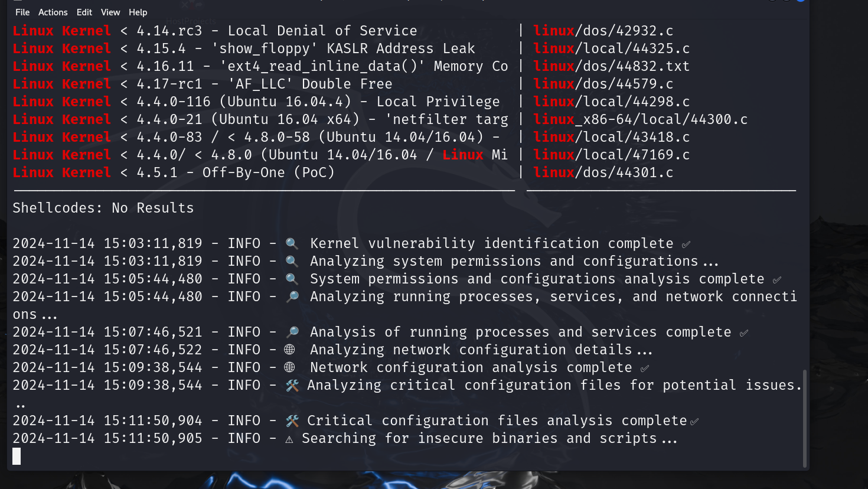
Task: Click 'Shellcodes: No Results' line
Action: (x=103, y=208)
